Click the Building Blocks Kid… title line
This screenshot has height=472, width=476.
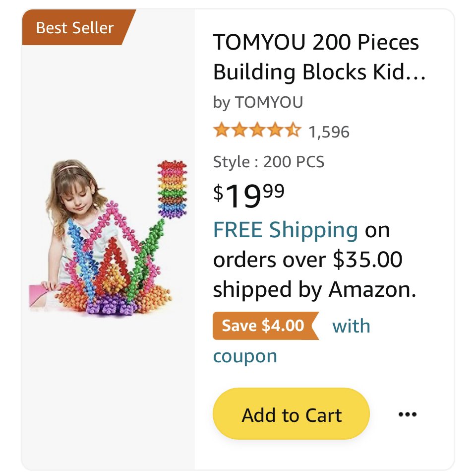point(319,73)
